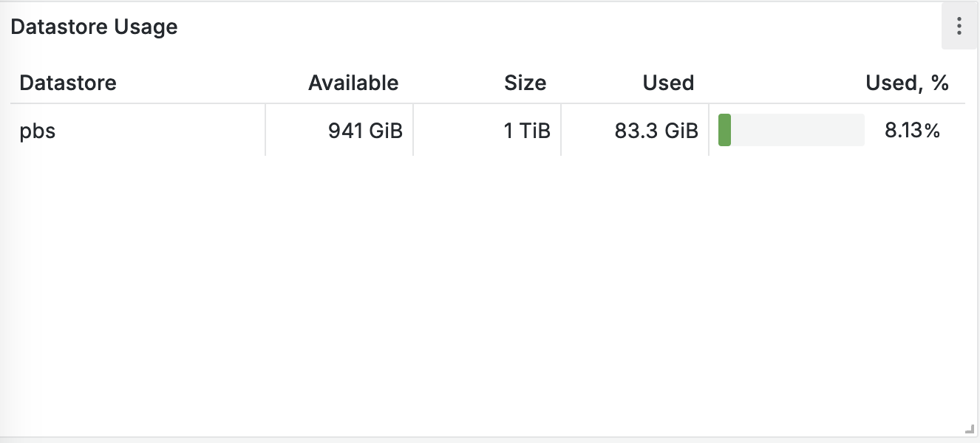Screen dimensions: 980x443
Task: Sort by the Datastore column header
Action: [x=67, y=83]
